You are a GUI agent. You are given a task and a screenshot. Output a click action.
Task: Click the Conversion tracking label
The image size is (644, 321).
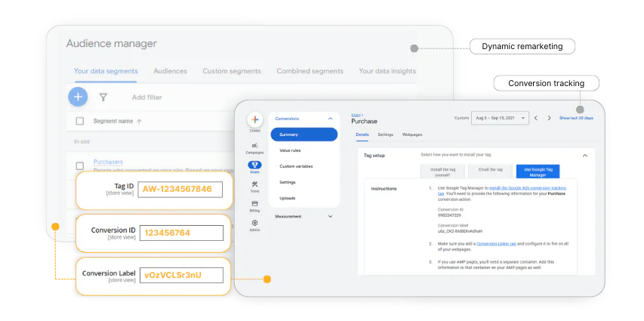pyautogui.click(x=546, y=83)
